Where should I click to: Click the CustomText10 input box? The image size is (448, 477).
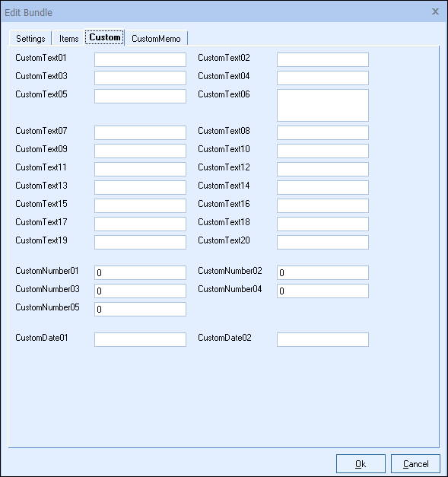[x=322, y=151]
